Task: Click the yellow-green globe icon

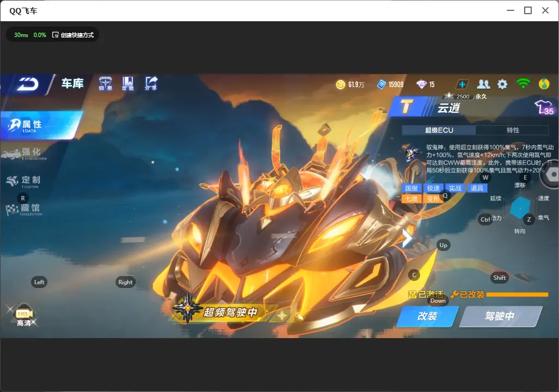Action: [544, 84]
